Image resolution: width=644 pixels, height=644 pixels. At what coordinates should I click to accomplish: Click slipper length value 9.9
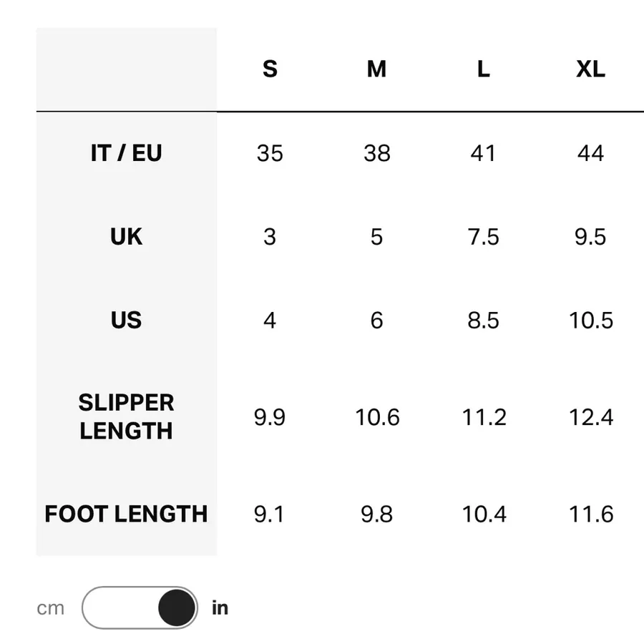point(270,417)
